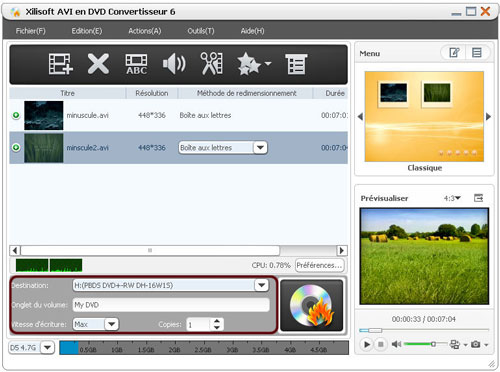Click the Durée column header
Viewport: 500px width, 372px height.
(331, 93)
